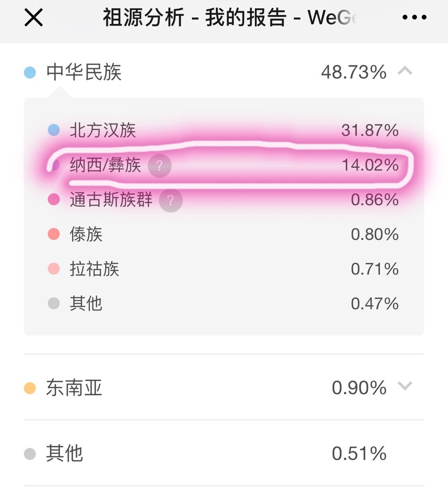Click the pink dot beside 通古斯族群

(54, 199)
